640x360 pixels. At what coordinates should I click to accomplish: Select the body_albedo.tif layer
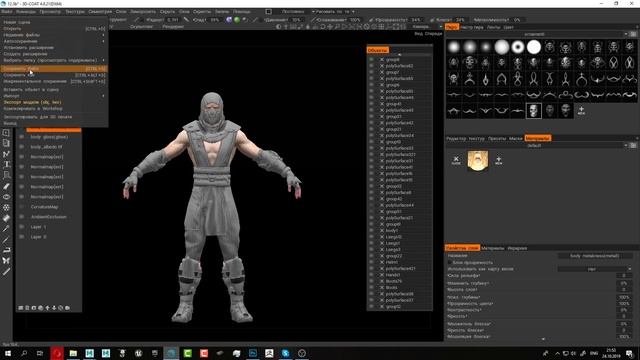(x=46, y=147)
